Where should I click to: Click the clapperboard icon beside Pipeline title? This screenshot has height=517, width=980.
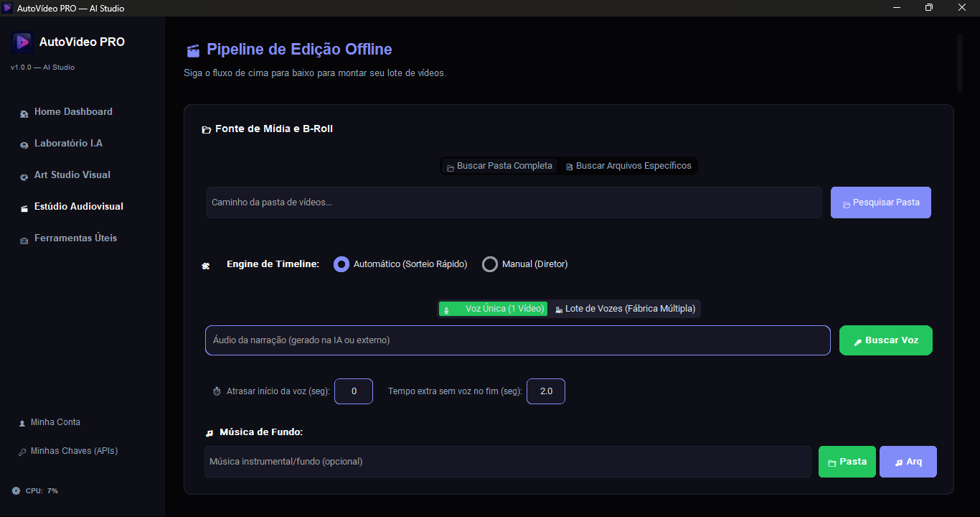(192, 50)
